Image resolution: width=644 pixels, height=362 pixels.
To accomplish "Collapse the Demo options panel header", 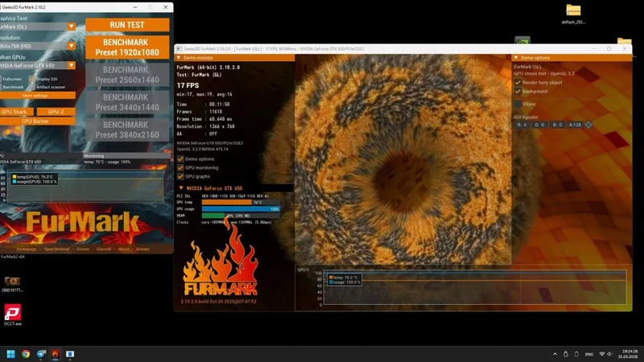I will [572, 58].
